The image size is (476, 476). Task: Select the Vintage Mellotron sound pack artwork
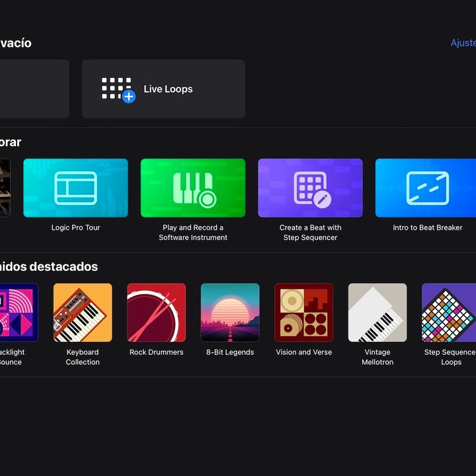pos(377,312)
